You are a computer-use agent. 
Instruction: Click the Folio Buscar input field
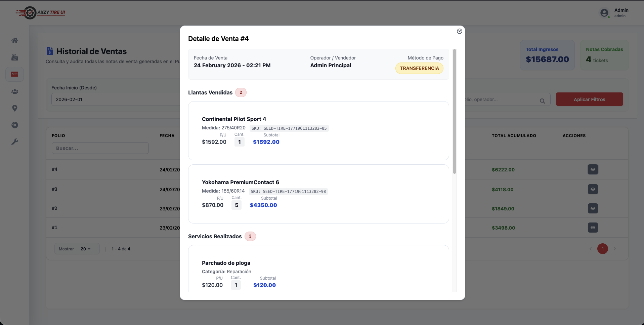[x=100, y=148]
